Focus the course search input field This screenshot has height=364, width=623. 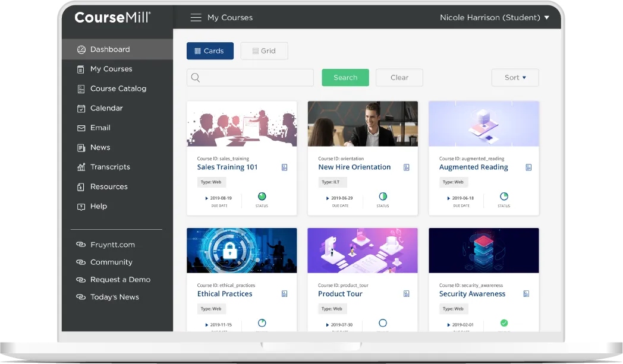coord(250,77)
